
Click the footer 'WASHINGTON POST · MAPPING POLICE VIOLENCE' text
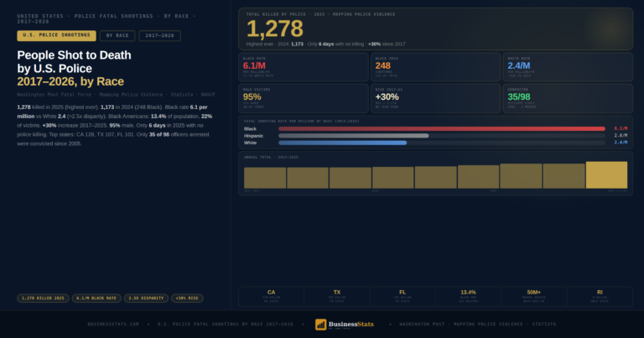pos(478,325)
